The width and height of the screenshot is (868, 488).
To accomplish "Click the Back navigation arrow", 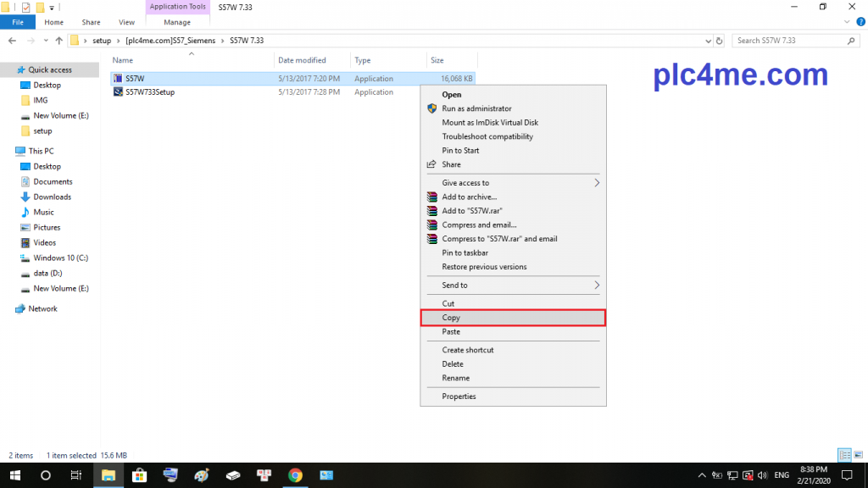I will click(x=12, y=41).
